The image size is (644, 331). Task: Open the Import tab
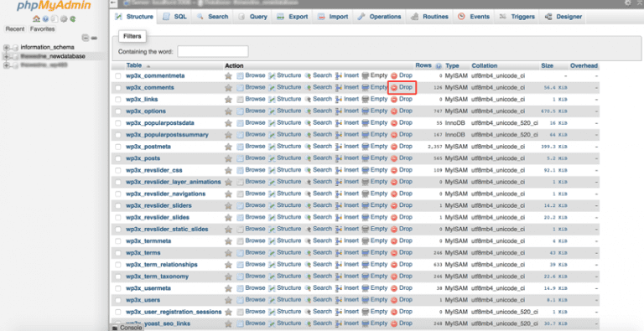333,17
